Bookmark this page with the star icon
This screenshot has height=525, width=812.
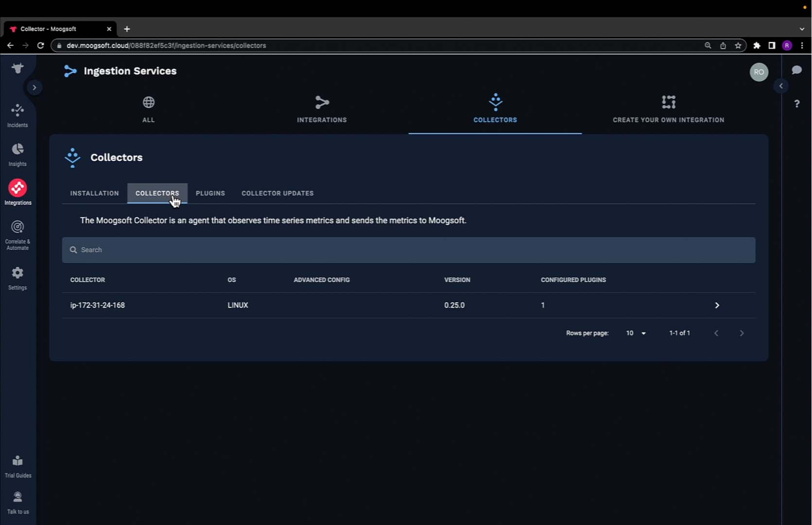(x=738, y=45)
